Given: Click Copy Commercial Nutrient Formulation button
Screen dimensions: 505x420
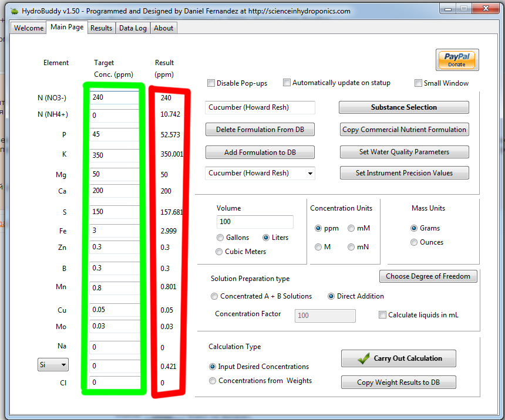Looking at the screenshot, I should 404,130.
